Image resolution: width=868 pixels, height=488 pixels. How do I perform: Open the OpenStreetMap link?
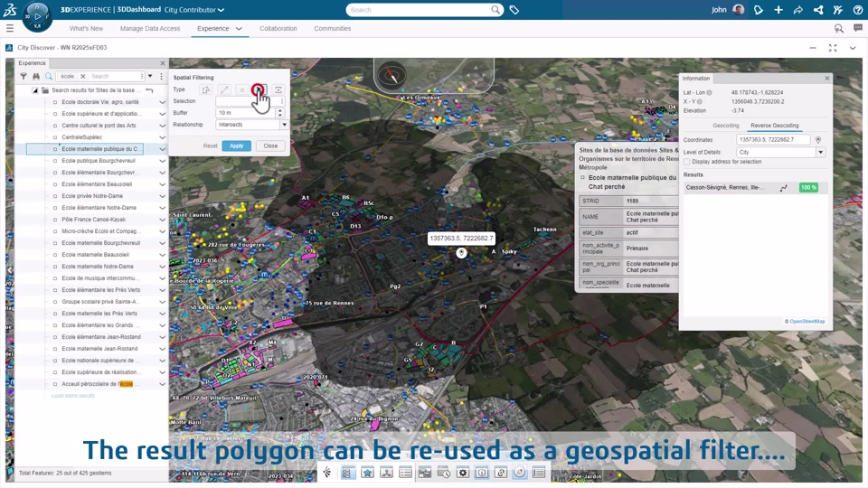click(807, 322)
